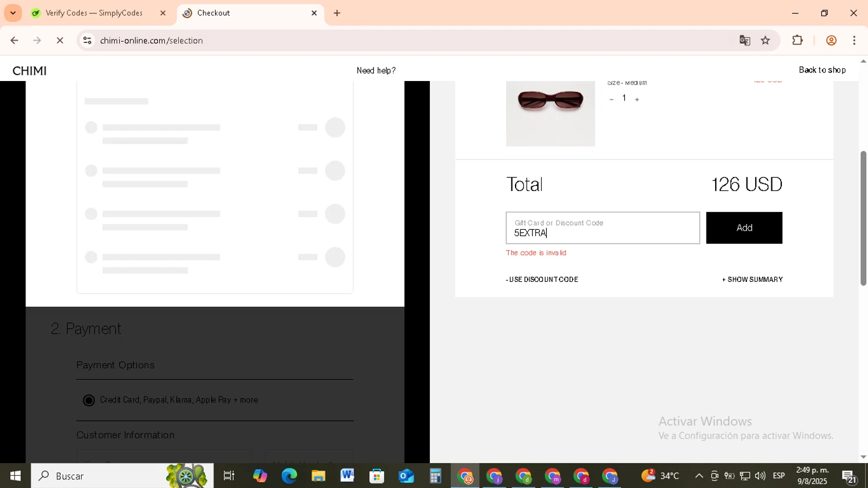
Task: Open Microsoft Word from the taskbar
Action: tap(347, 476)
